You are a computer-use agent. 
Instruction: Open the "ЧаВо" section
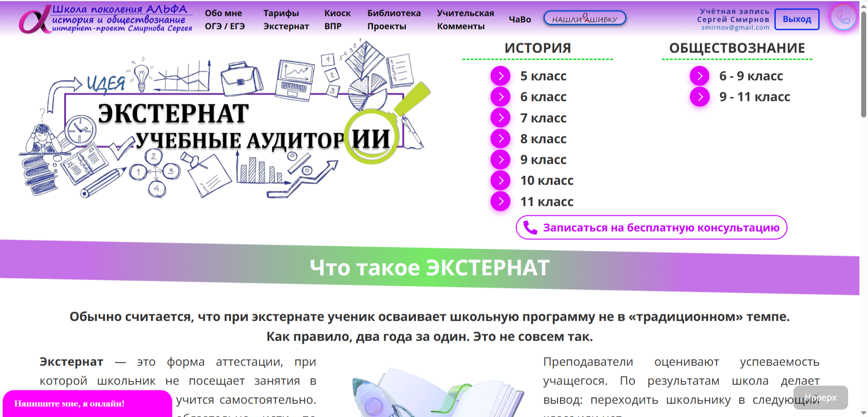click(x=519, y=19)
